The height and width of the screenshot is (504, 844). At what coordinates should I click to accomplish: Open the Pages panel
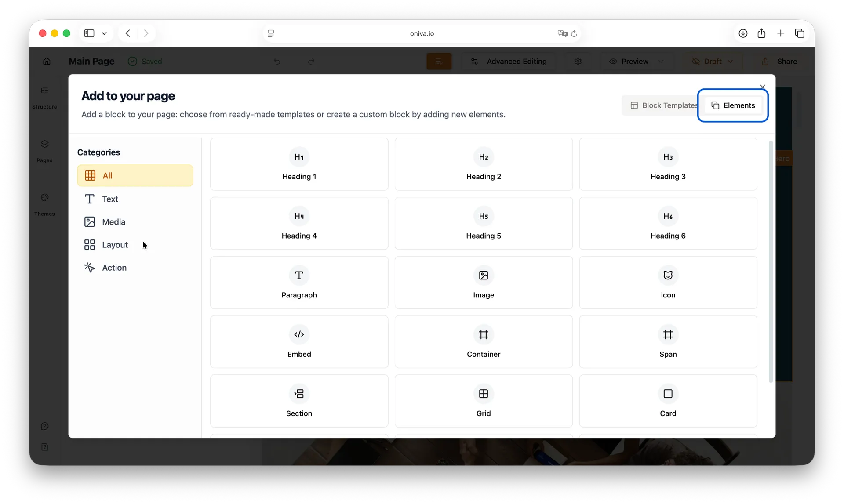[x=44, y=151]
